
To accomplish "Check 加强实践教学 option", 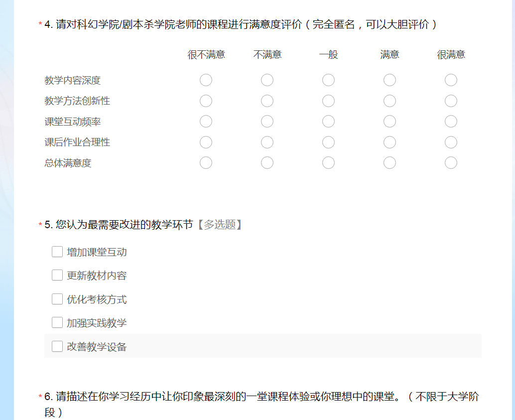I will [x=57, y=323].
